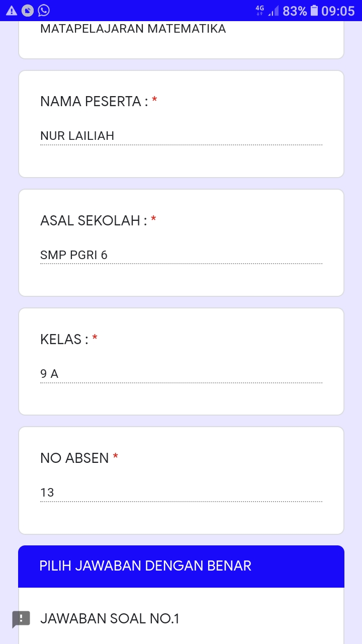Image resolution: width=362 pixels, height=644 pixels.
Task: Edit the NO ABSEN field showing 13
Action: (x=181, y=493)
